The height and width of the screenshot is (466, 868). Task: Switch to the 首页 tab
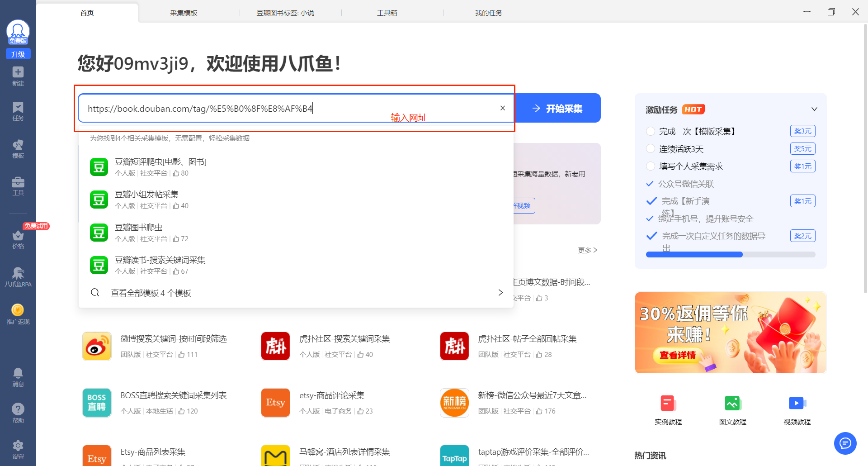87,13
